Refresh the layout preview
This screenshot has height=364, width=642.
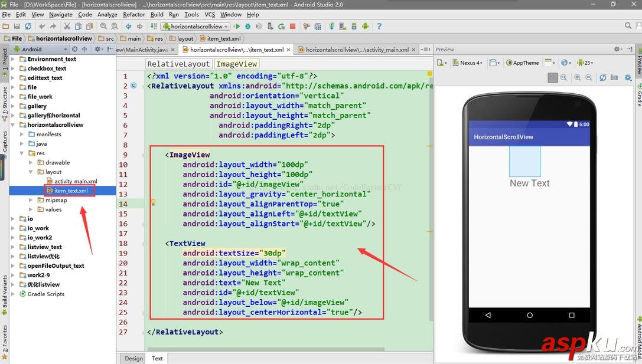(x=603, y=77)
